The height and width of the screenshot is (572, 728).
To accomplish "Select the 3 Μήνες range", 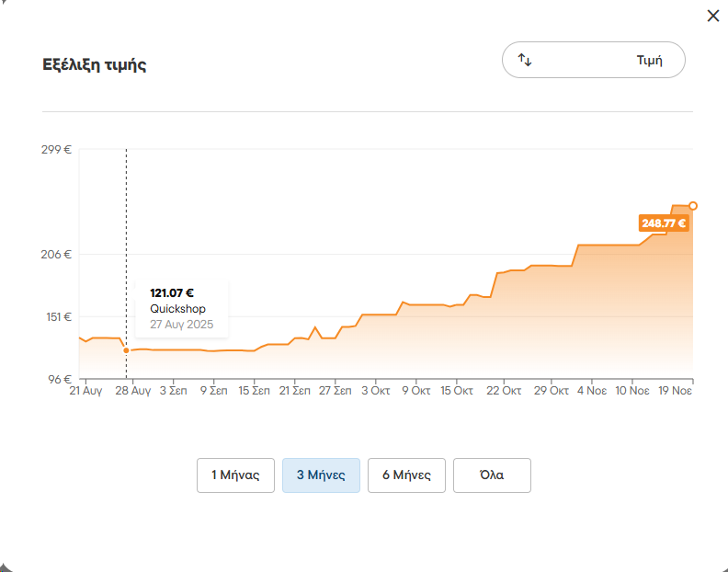I will 321,475.
